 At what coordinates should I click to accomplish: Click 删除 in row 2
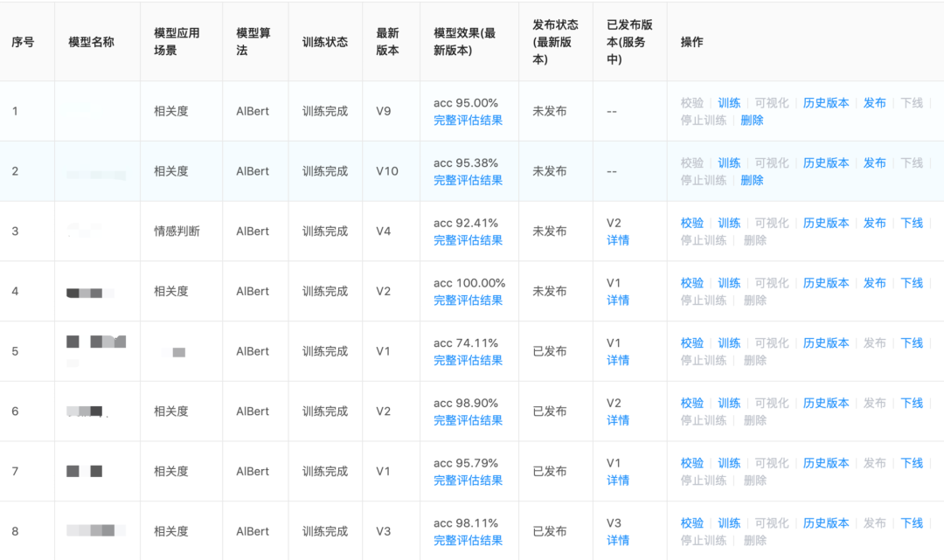752,181
